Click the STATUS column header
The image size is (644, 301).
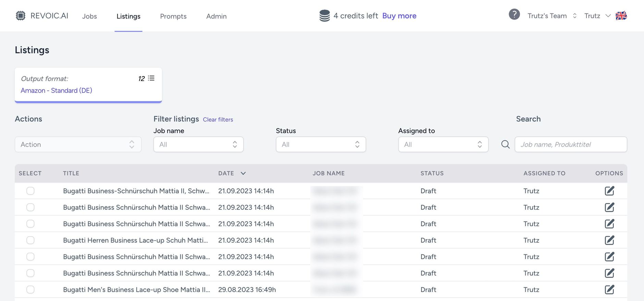432,173
